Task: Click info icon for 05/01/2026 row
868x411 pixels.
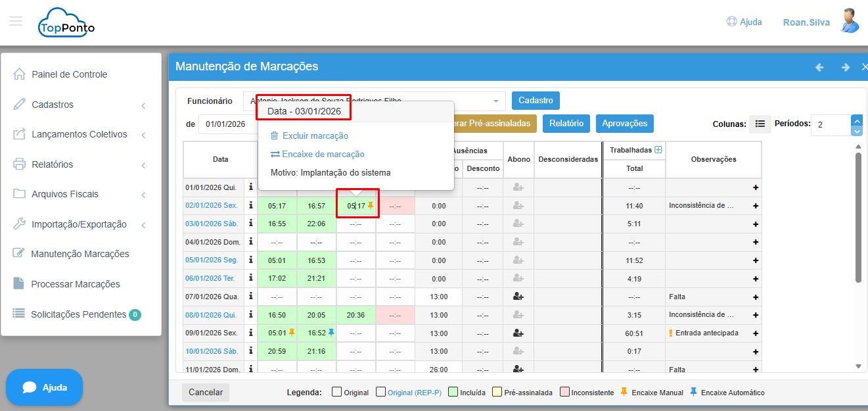Action: [250, 260]
